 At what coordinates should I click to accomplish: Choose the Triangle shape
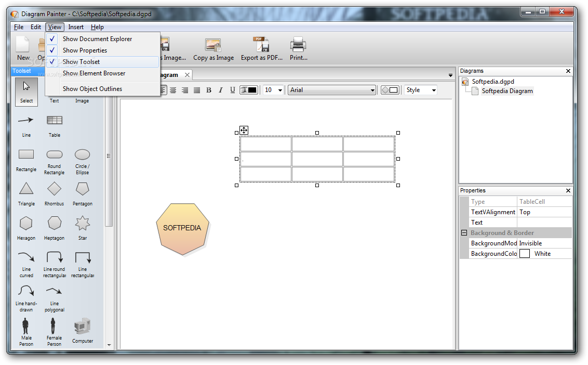[x=26, y=194]
